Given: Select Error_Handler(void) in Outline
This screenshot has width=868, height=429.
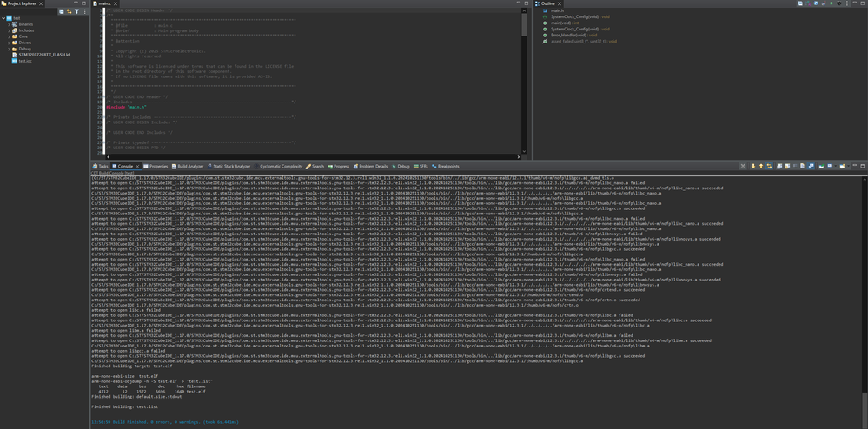Looking at the screenshot, I should pos(573,35).
